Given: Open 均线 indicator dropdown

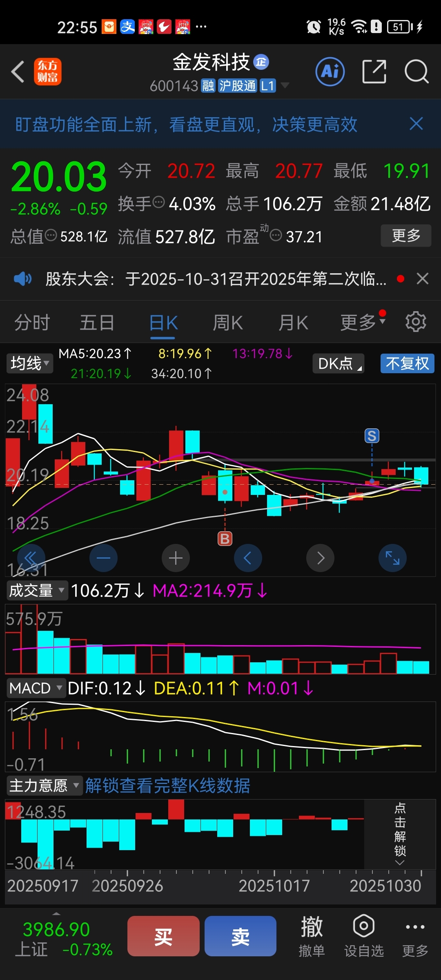Looking at the screenshot, I should tap(30, 363).
